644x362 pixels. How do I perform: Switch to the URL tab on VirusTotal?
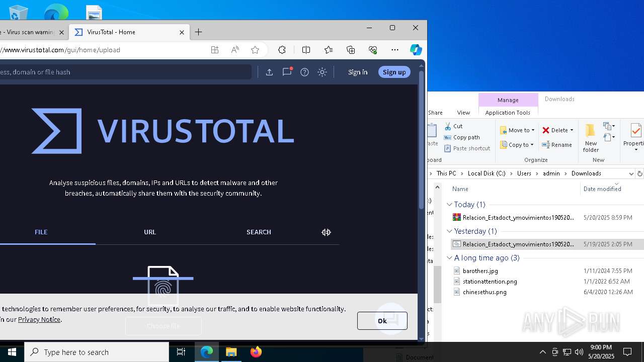[x=150, y=232]
